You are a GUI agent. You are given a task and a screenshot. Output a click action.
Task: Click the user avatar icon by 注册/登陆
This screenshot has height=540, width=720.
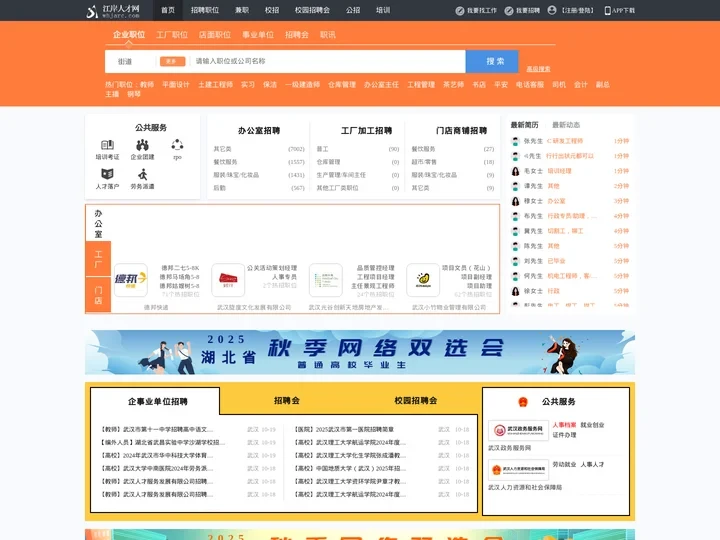click(552, 10)
